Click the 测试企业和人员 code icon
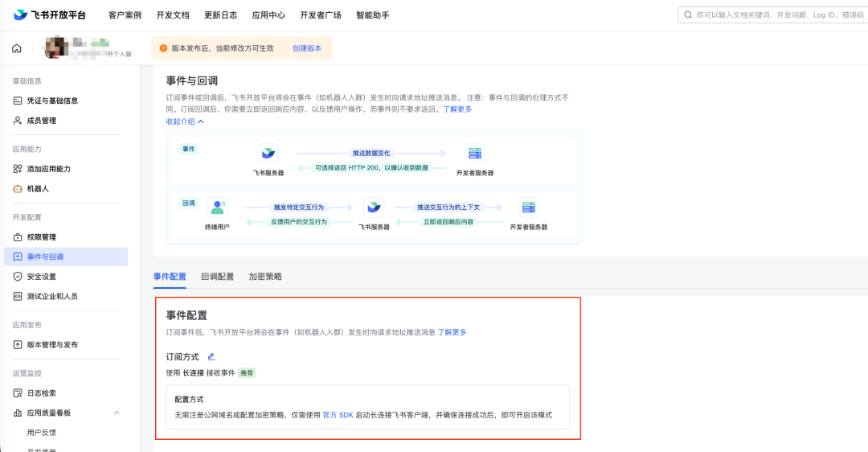Image resolution: width=868 pixels, height=452 pixels. pos(18,296)
